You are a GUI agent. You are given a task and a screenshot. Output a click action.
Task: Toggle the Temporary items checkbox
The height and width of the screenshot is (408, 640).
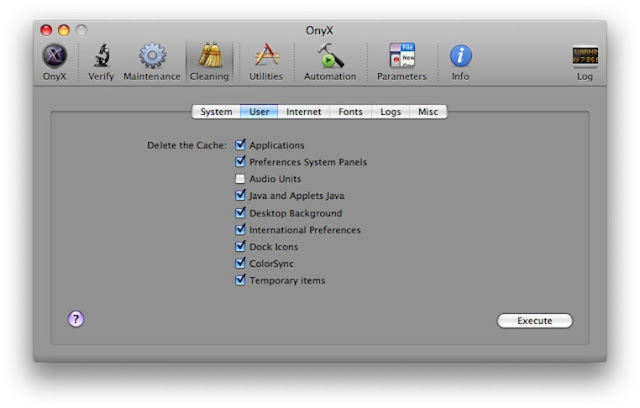(240, 280)
